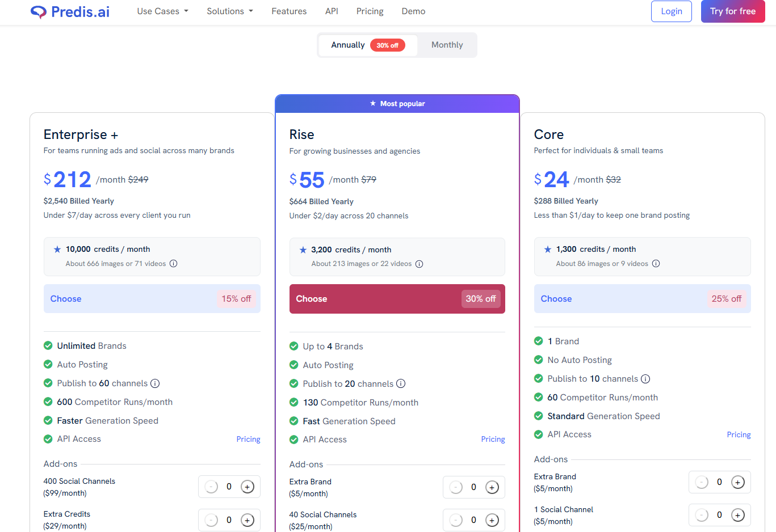Image resolution: width=776 pixels, height=532 pixels.
Task: Open info icon for Core 1,300 credits
Action: coord(656,264)
